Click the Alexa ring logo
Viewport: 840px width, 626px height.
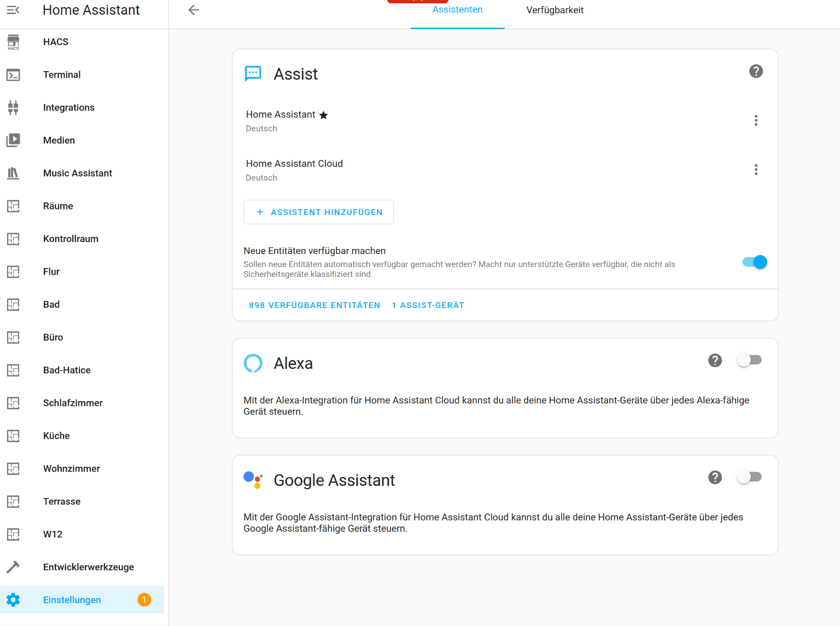click(253, 363)
